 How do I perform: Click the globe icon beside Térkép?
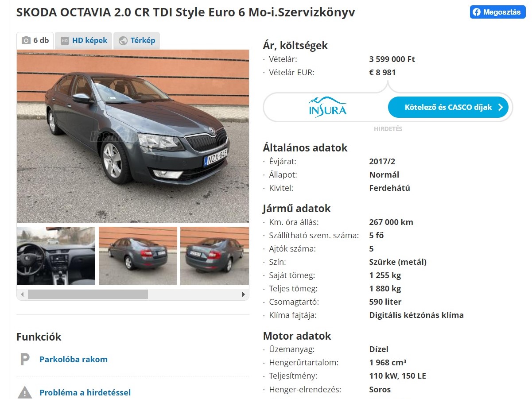123,40
